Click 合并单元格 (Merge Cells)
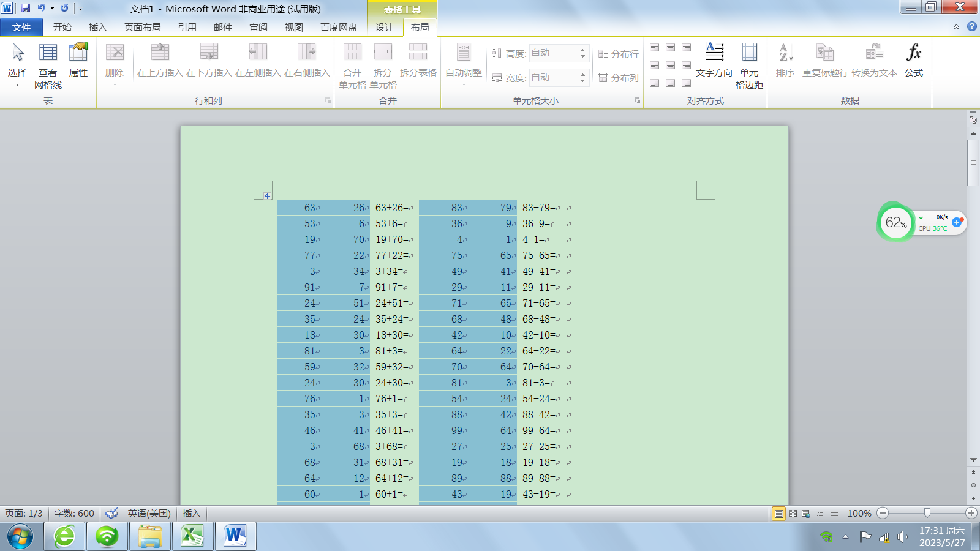Screen dimensions: 980x551 352,66
